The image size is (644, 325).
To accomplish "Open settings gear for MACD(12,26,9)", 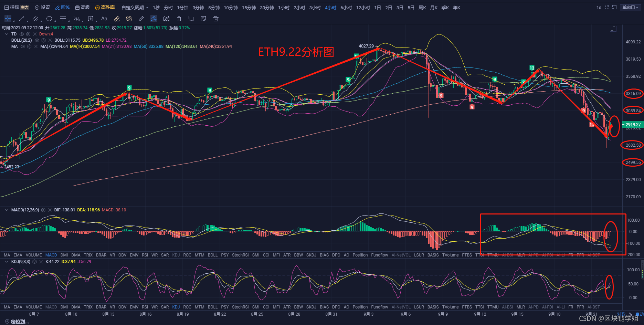I will click(43, 210).
